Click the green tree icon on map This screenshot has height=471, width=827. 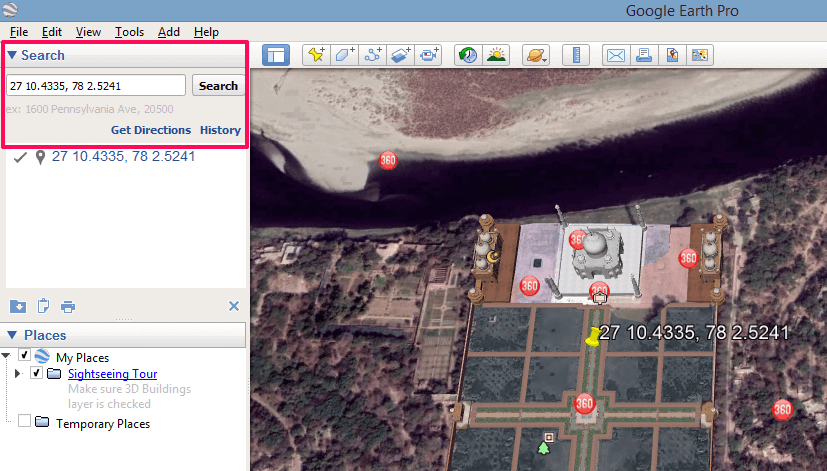point(543,448)
